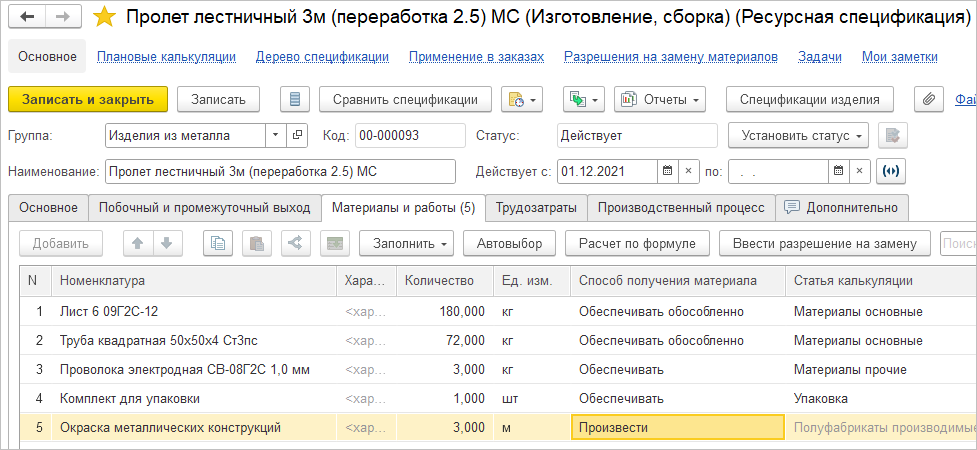977x450 pixels.
Task: Click the favorite star icon
Action: coord(103,17)
